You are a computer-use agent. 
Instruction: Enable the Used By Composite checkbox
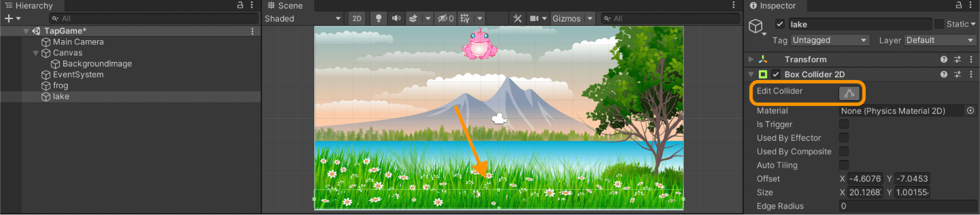844,152
